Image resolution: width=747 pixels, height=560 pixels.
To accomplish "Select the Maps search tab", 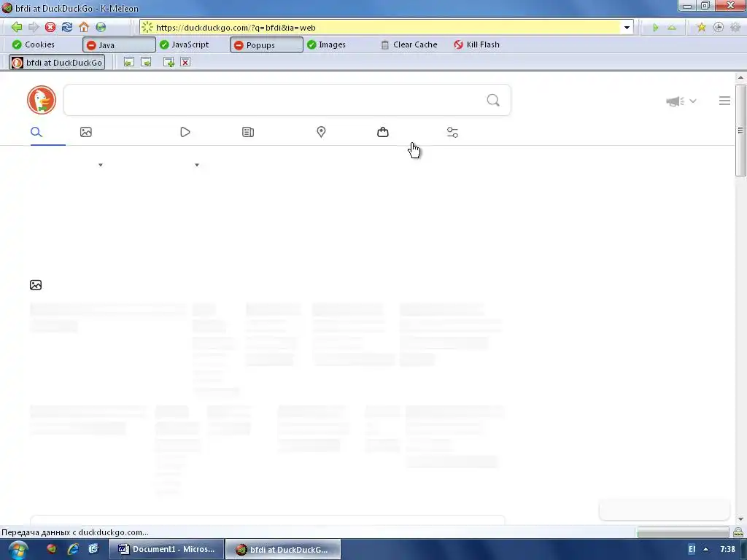I will click(x=321, y=132).
